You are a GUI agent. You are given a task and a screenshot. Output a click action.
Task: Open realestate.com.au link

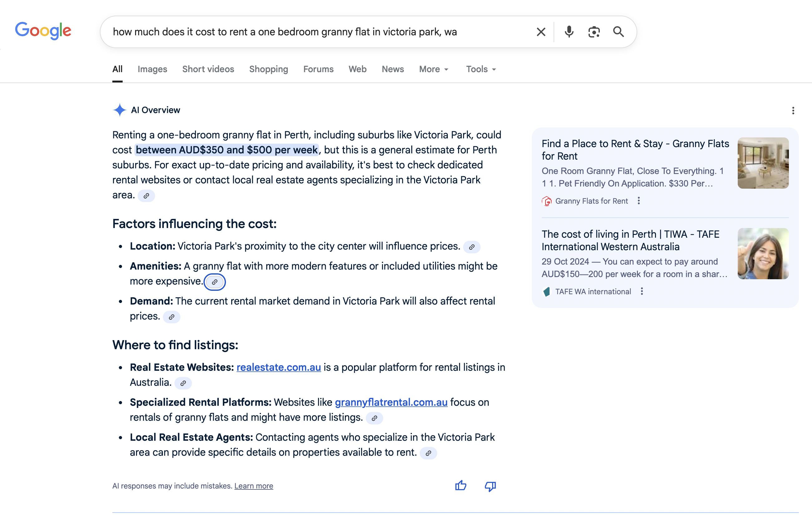pyautogui.click(x=279, y=367)
